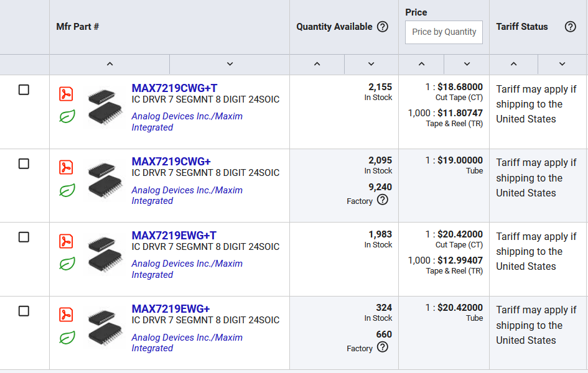The image size is (588, 373).
Task: Click the Price by Quantity field
Action: point(444,32)
